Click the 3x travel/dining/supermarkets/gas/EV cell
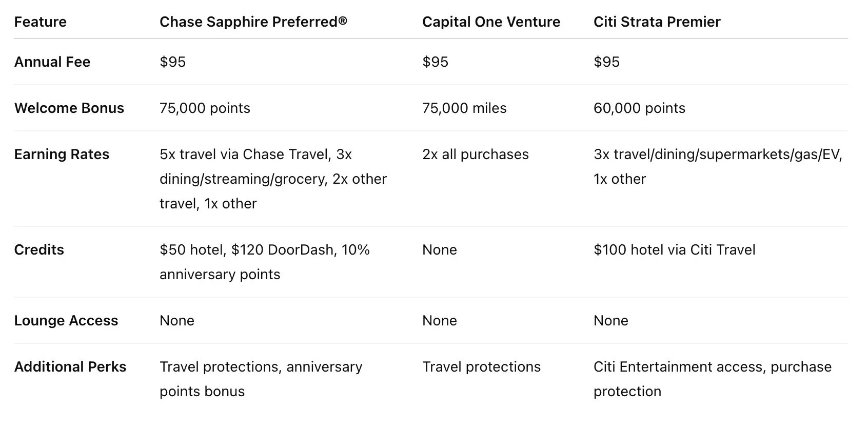 click(718, 154)
